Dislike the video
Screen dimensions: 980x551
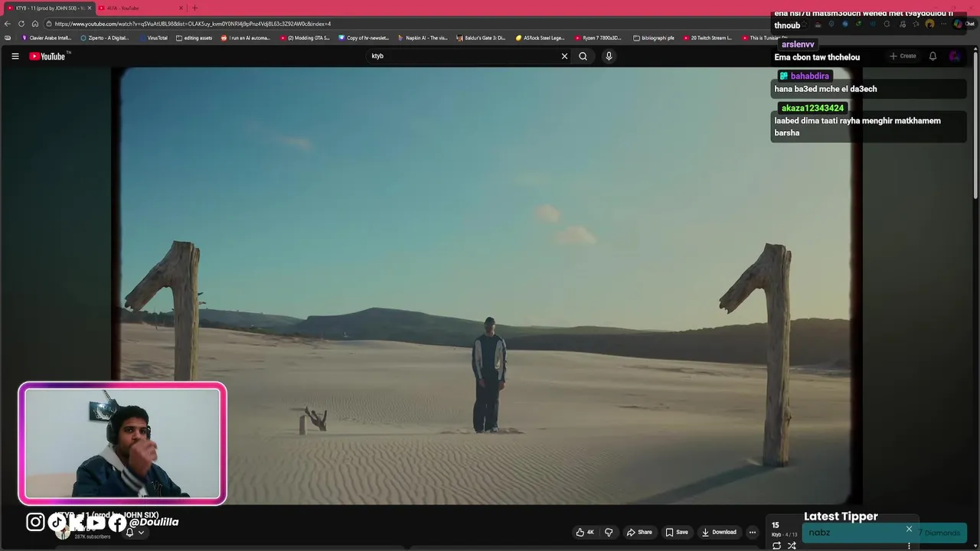(x=609, y=532)
